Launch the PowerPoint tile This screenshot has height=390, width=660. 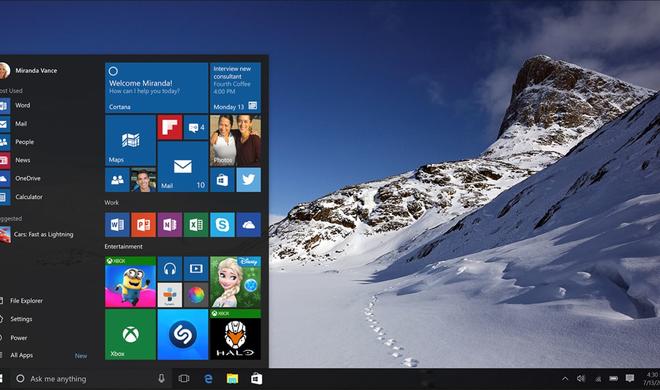point(144,225)
